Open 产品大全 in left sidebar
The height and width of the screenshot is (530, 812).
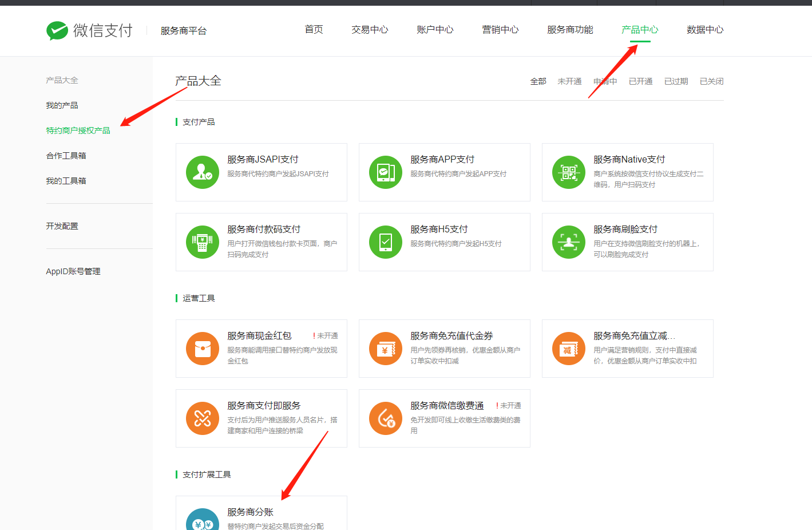coord(62,80)
